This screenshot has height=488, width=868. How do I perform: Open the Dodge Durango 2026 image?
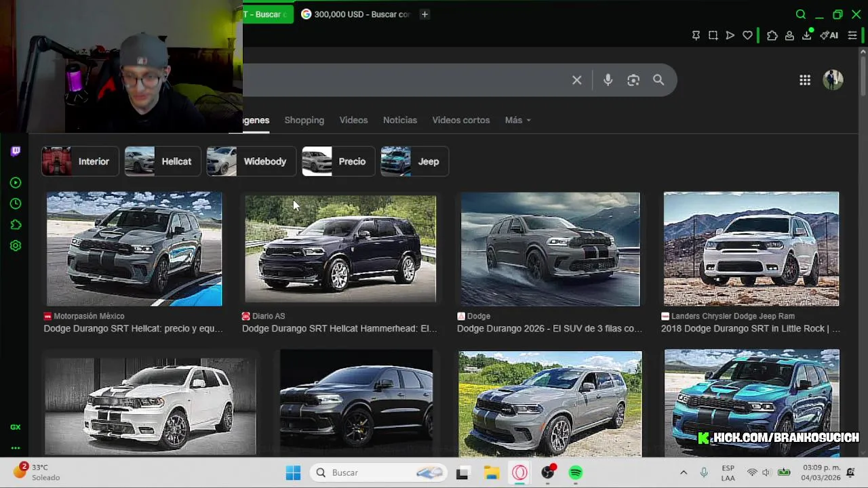pyautogui.click(x=550, y=249)
